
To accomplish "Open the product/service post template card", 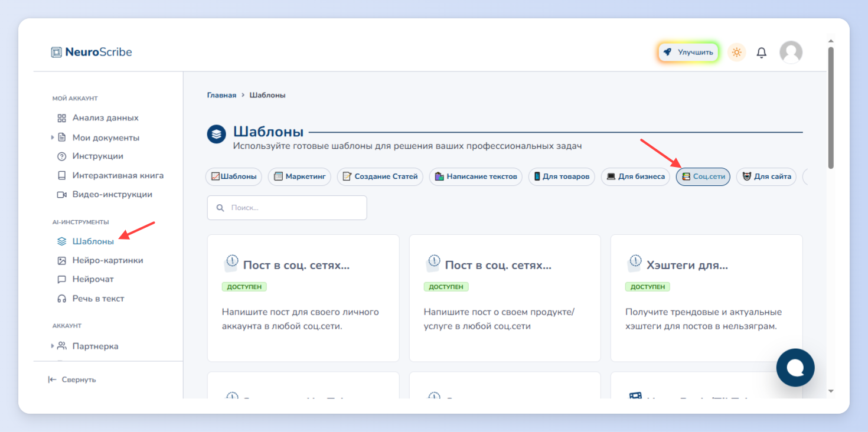I will coord(505,298).
